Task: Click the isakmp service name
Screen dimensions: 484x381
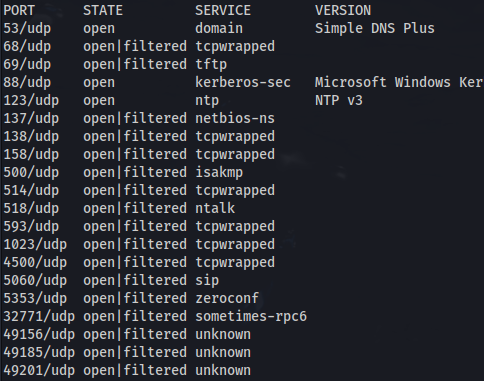Action: 219,172
